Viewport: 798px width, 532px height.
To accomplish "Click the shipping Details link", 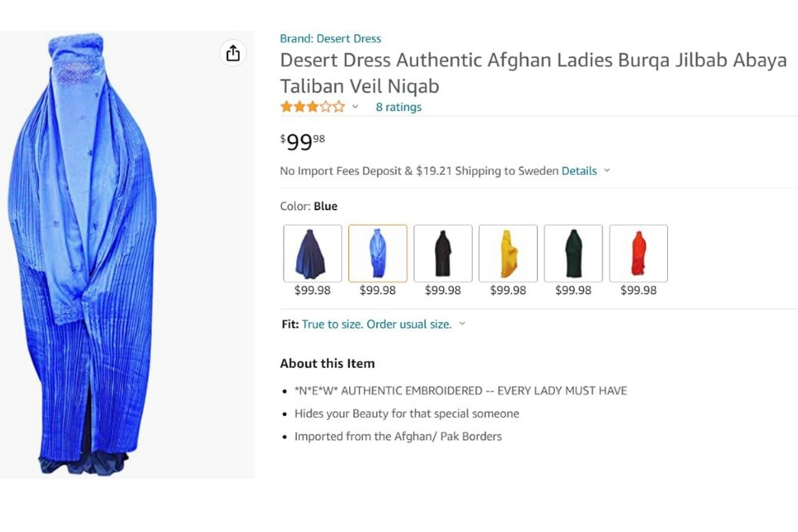I will tap(579, 171).
